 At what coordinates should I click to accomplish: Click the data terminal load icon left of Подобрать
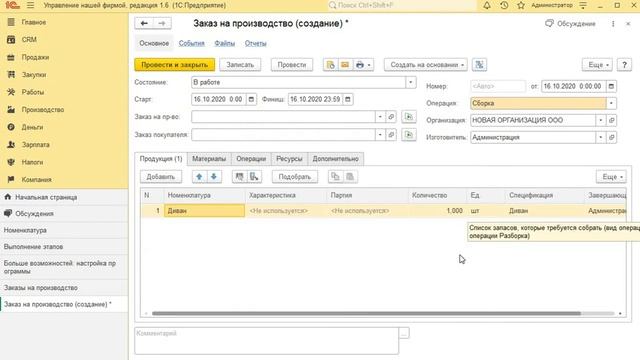pos(254,177)
